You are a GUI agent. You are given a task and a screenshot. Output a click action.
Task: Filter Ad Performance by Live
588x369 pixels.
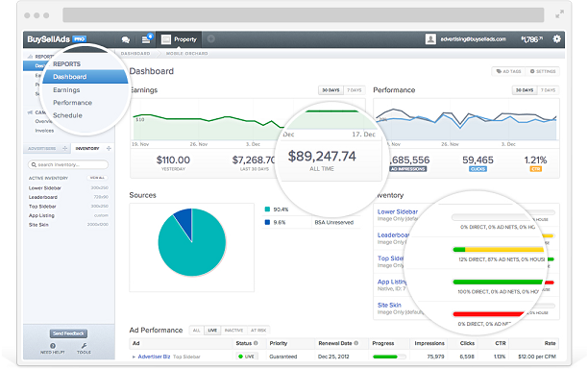pos(212,331)
